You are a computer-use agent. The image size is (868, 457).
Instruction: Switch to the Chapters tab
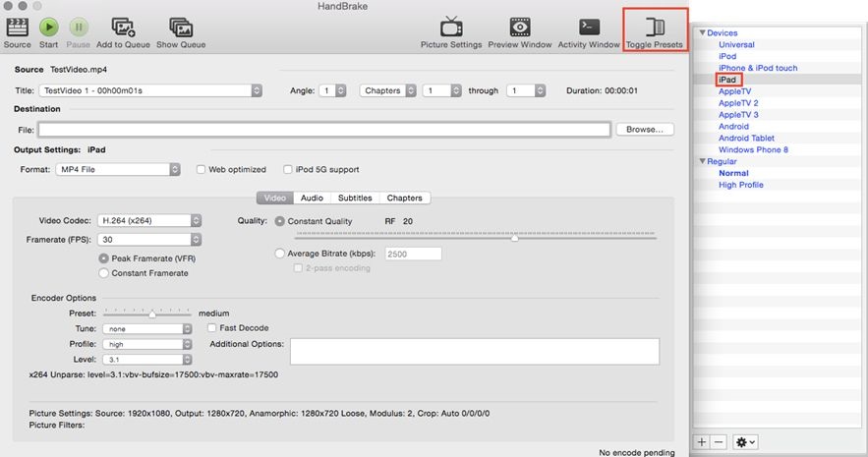[x=405, y=198]
